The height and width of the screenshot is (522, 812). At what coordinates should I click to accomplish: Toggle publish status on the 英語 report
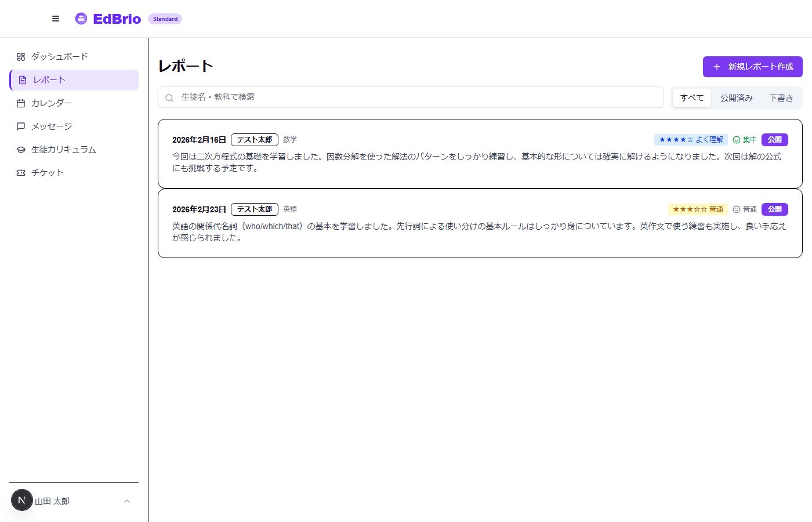[x=775, y=209]
